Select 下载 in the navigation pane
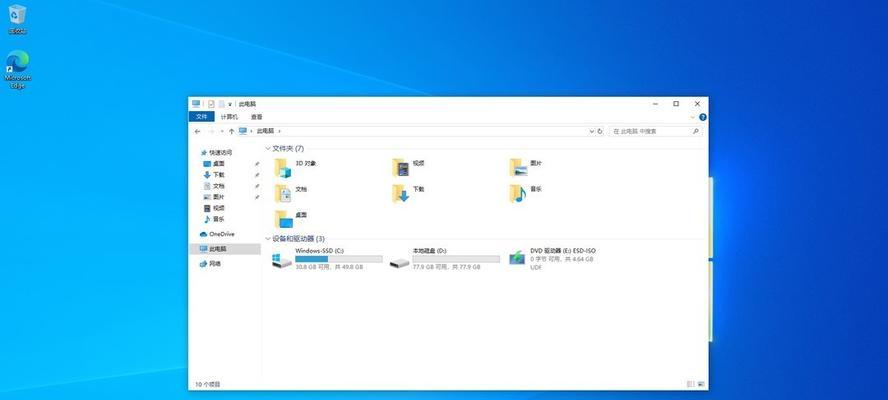This screenshot has width=888, height=400. pyautogui.click(x=214, y=175)
